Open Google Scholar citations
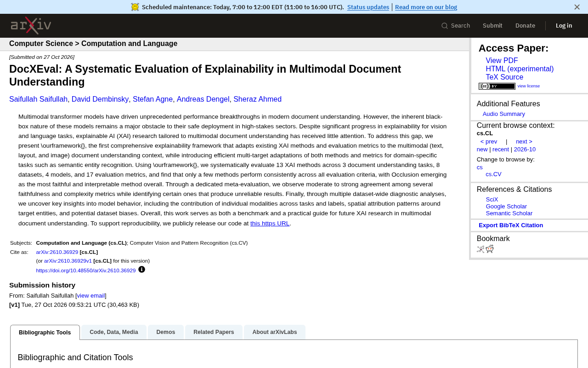This screenshot has height=368, width=588. 506,207
